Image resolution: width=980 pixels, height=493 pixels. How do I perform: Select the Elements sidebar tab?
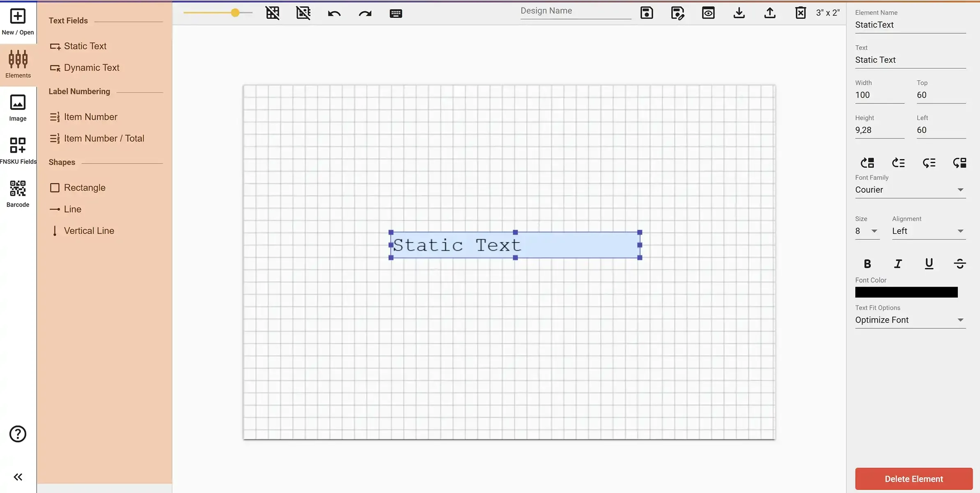[x=18, y=64]
